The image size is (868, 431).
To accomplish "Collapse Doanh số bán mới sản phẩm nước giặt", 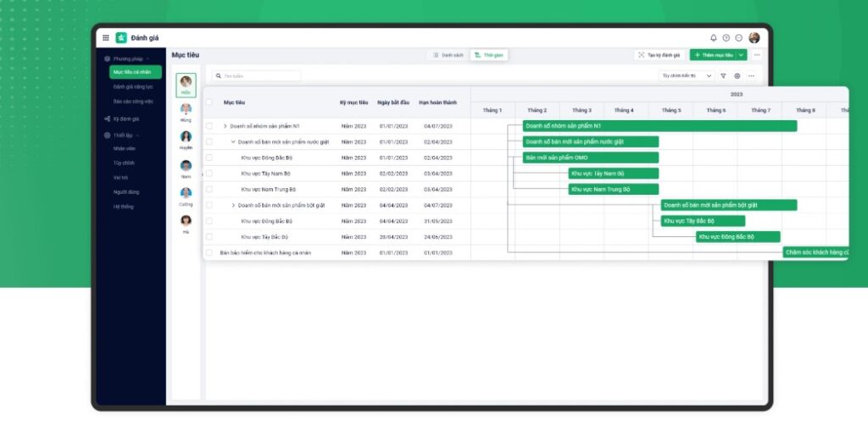I will (x=233, y=142).
